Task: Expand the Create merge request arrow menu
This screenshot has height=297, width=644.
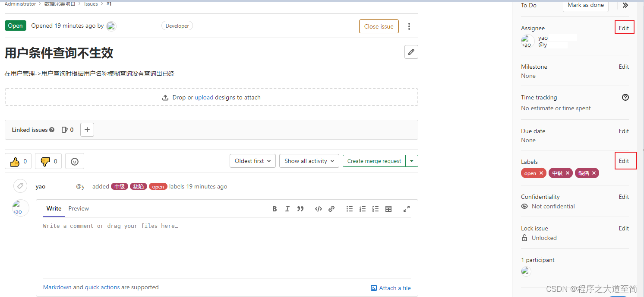Action: 412,161
